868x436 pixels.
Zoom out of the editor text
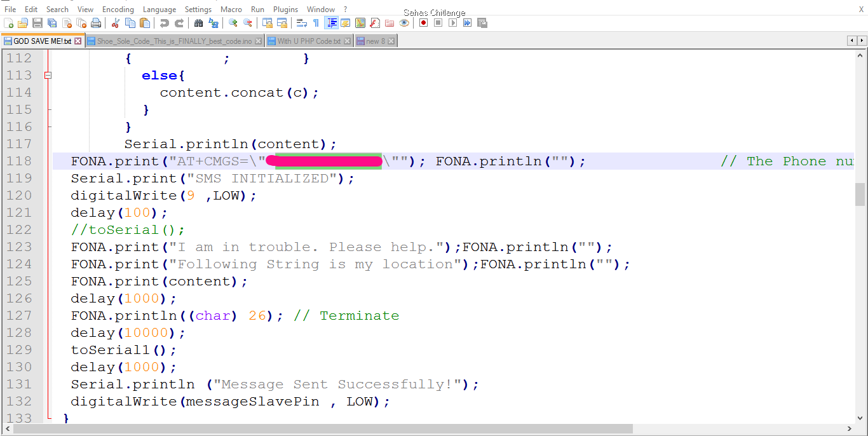(247, 23)
